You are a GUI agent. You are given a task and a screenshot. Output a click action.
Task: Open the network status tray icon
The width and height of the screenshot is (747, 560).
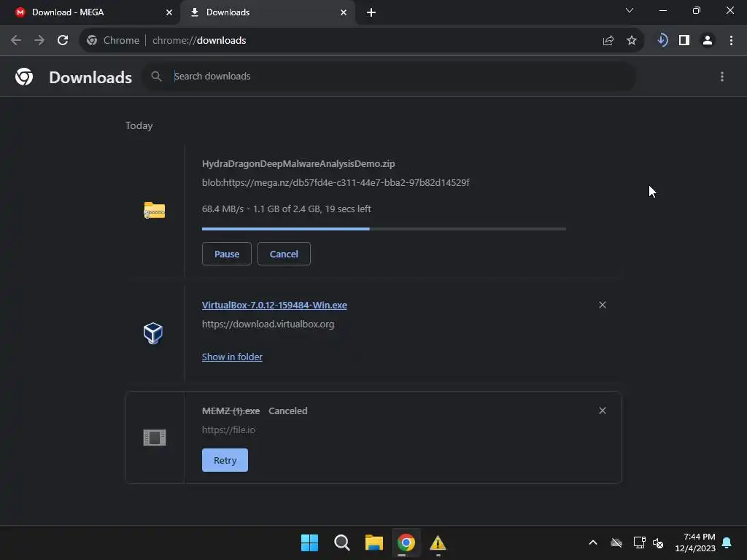[639, 542]
